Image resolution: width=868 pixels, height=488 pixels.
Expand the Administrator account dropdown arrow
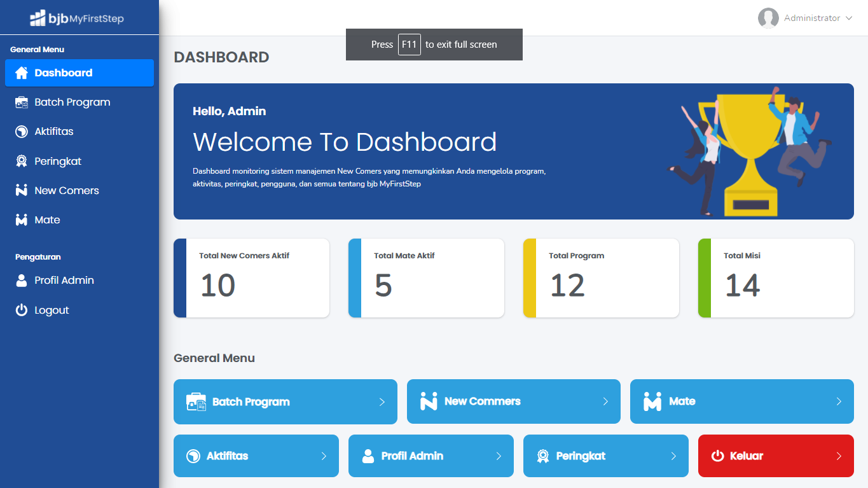point(849,18)
